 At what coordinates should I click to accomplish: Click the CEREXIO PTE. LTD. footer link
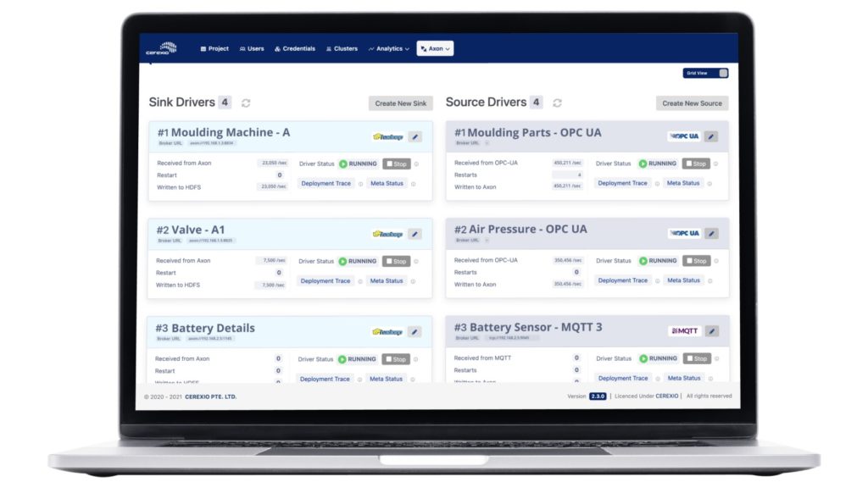210,396
